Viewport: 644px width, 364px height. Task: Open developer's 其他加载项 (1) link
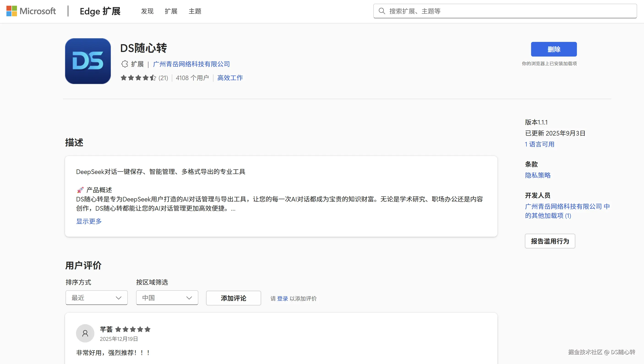567,211
